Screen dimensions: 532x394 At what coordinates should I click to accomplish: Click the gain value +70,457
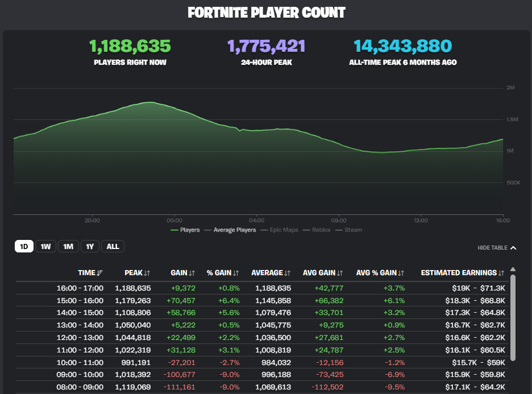coord(181,301)
